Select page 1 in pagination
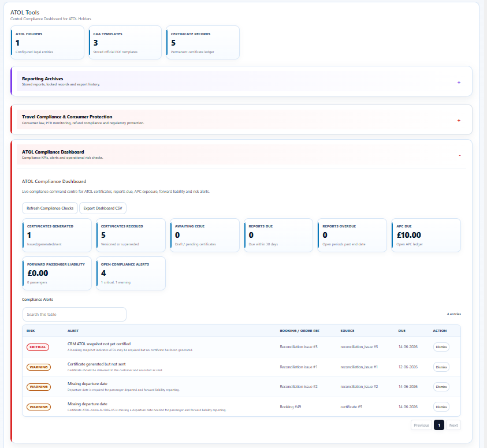The width and height of the screenshot is (487, 448). click(x=439, y=425)
